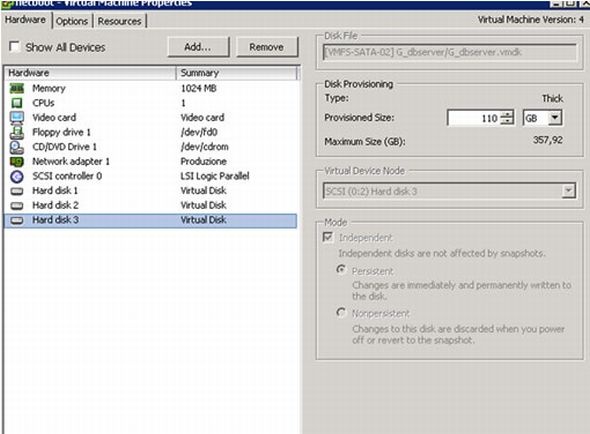Click the SCSI controller 0 icon

click(17, 176)
